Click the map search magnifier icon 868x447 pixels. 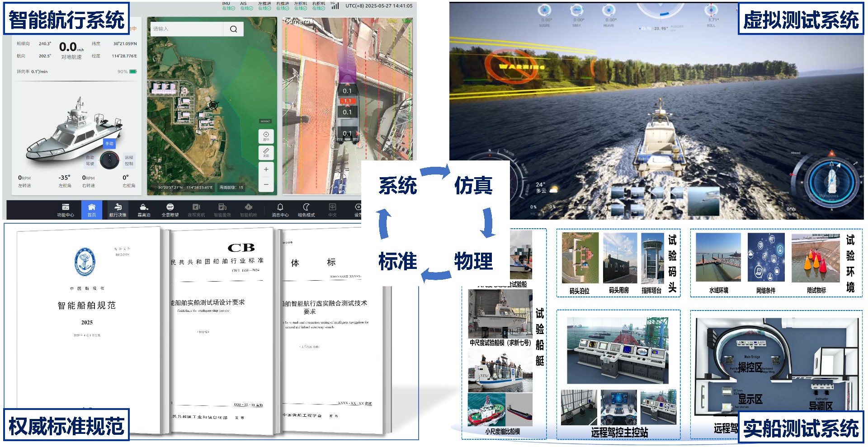[x=233, y=29]
